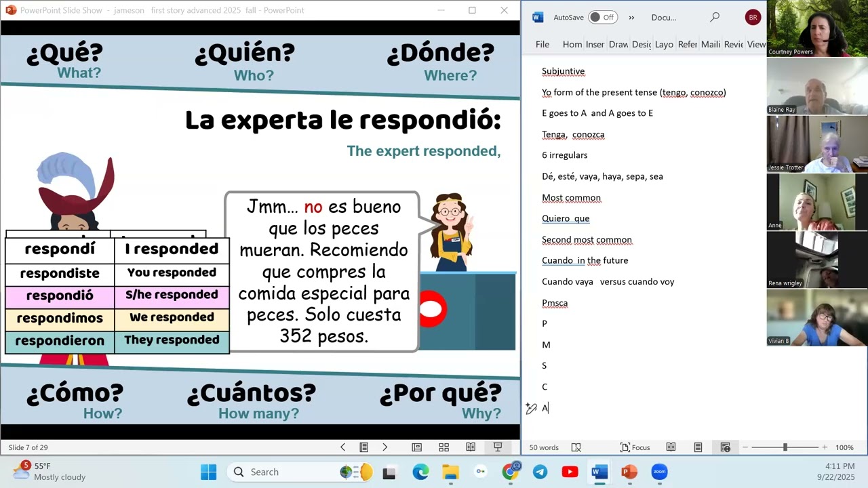This screenshot has width=868, height=488.
Task: Click the line '6 irregulars' in Word
Action: 564,155
